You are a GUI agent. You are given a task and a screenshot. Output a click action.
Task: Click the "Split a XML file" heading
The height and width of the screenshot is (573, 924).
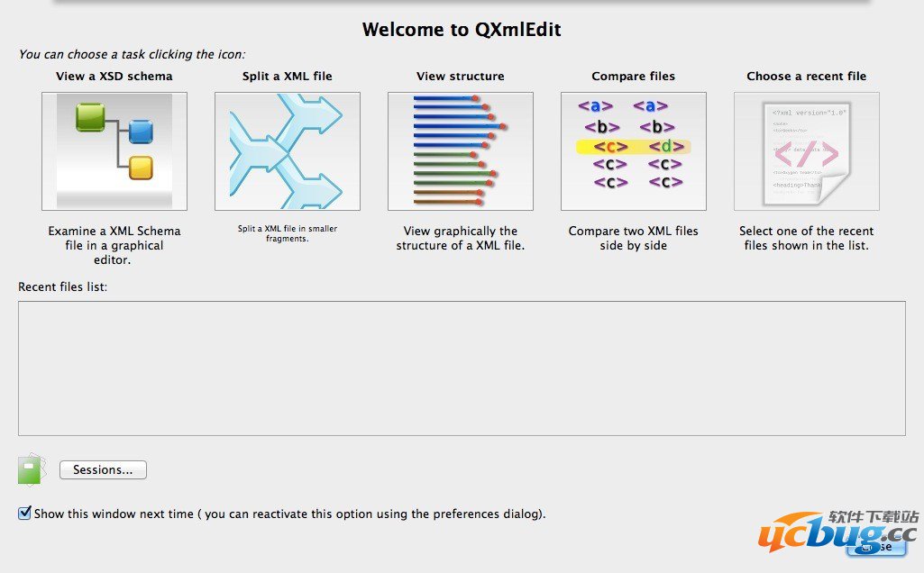coord(288,77)
